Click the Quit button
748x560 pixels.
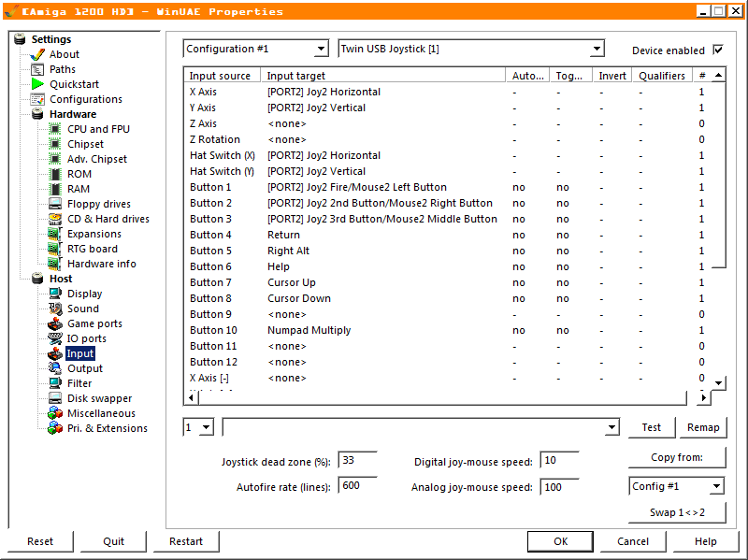click(x=113, y=541)
